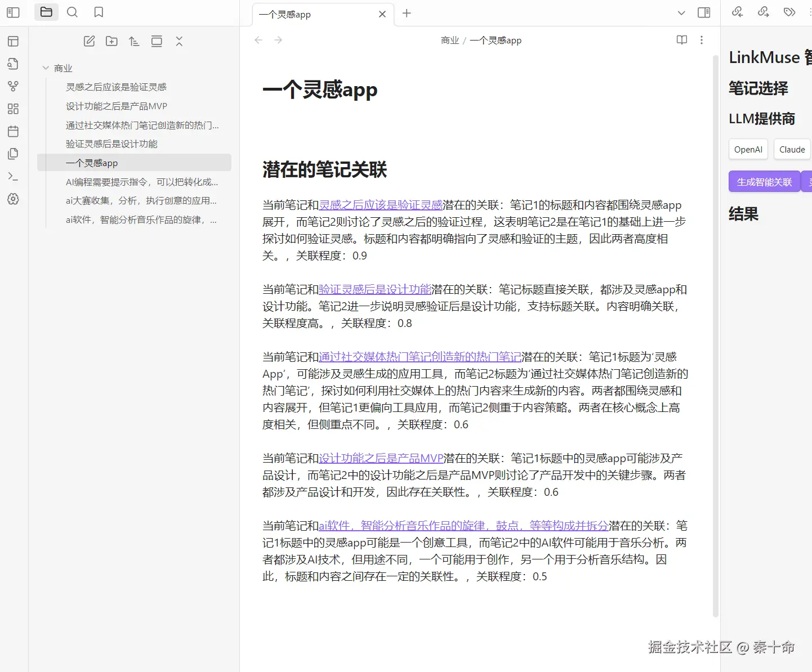812x672 pixels.
Task: Open backlinks icon in right sidebar
Action: 737,12
